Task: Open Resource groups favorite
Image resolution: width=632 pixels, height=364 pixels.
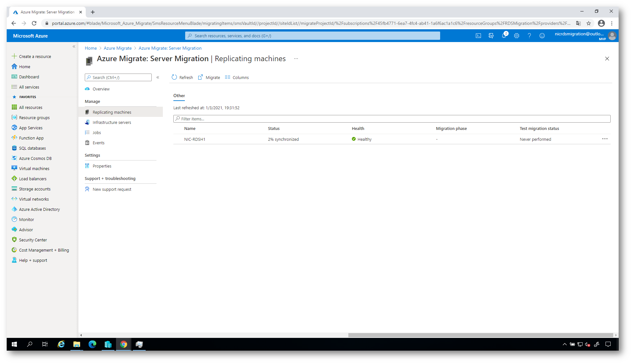Action: (31, 118)
